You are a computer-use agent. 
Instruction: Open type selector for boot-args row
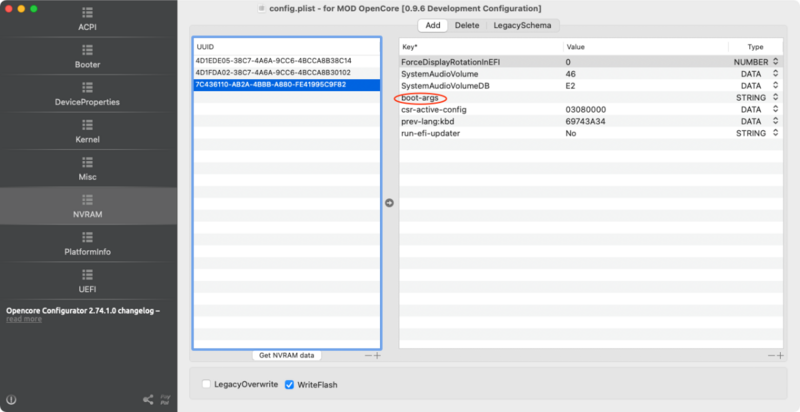coord(776,97)
